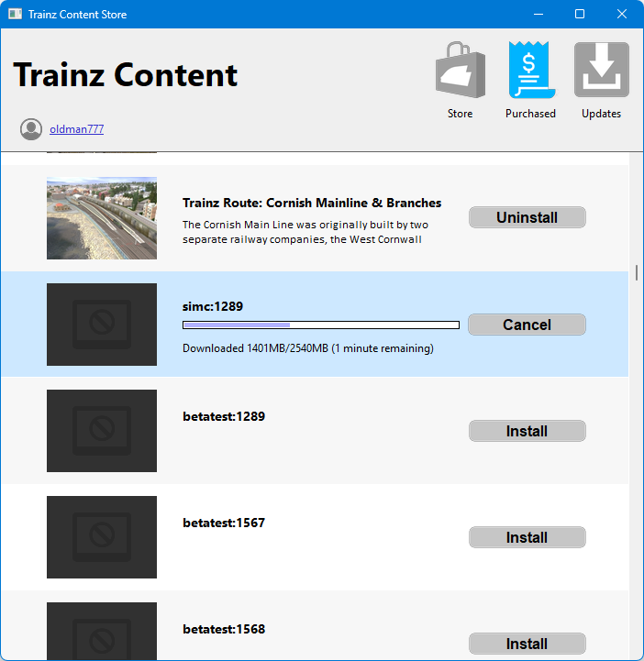Open the Updates download icon
The height and width of the screenshot is (661, 644).
(x=602, y=70)
